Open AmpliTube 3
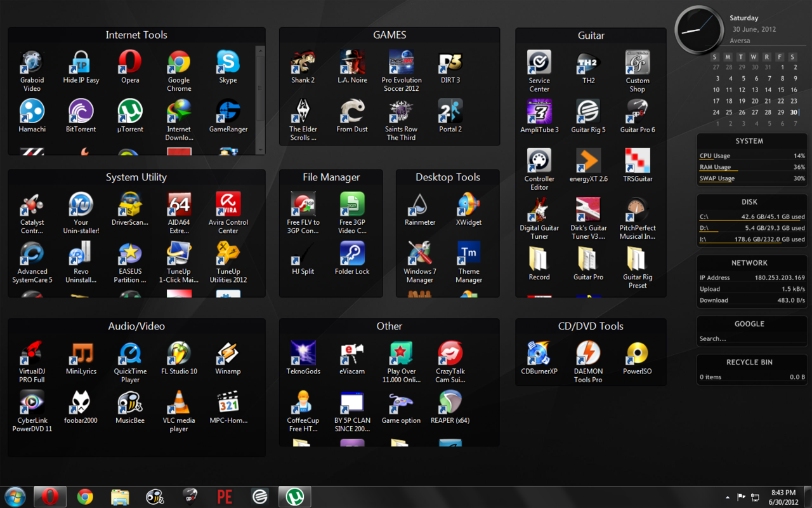This screenshot has height=508, width=812. pos(539,116)
